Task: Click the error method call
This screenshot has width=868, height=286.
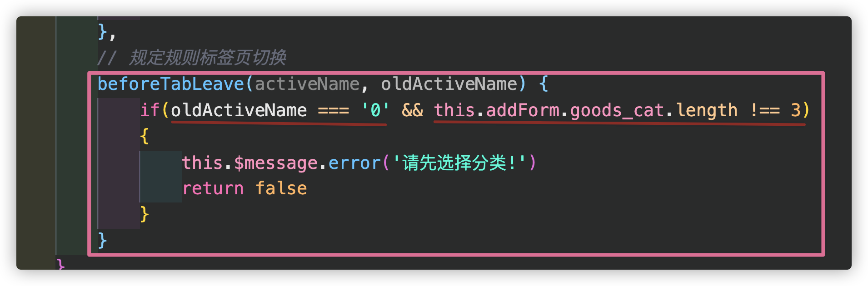Action: [354, 163]
